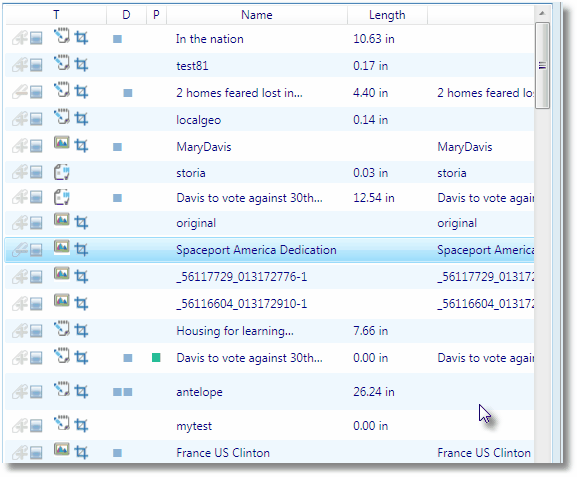The width and height of the screenshot is (577, 477).
Task: Click the crop icon in the MaryDavis row
Action: tap(81, 146)
